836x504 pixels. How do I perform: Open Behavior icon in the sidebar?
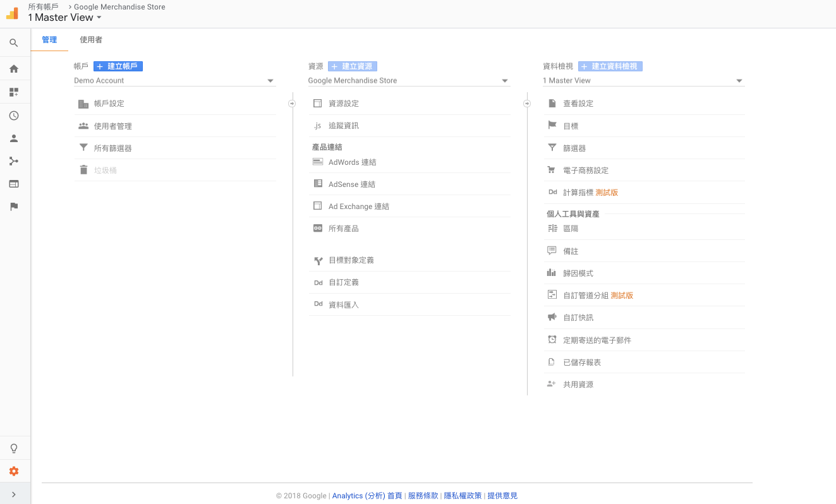pyautogui.click(x=14, y=184)
